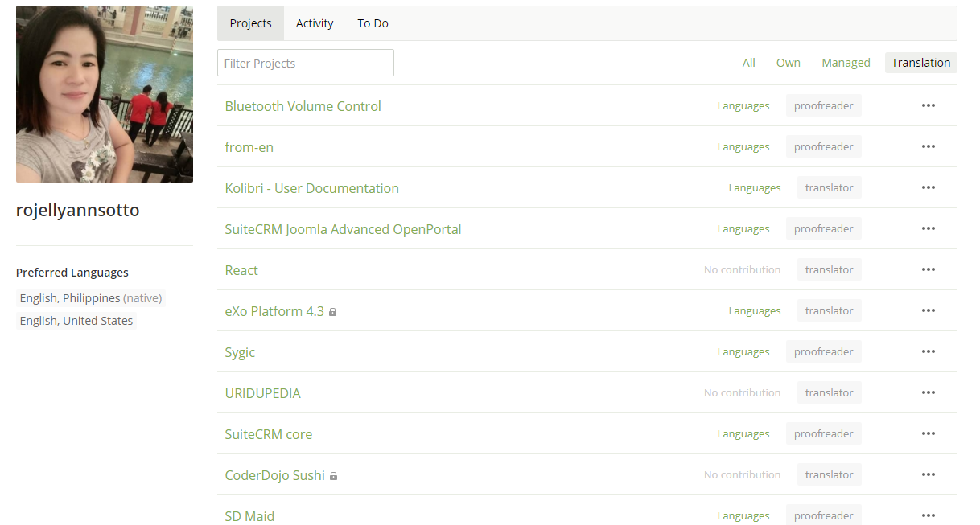Screen dimensions: 980x525
Task: Open the Sygic project
Action: click(240, 352)
